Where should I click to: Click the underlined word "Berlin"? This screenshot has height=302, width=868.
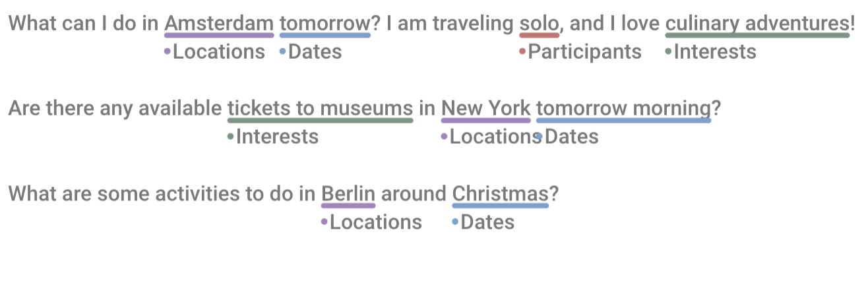[x=348, y=194]
